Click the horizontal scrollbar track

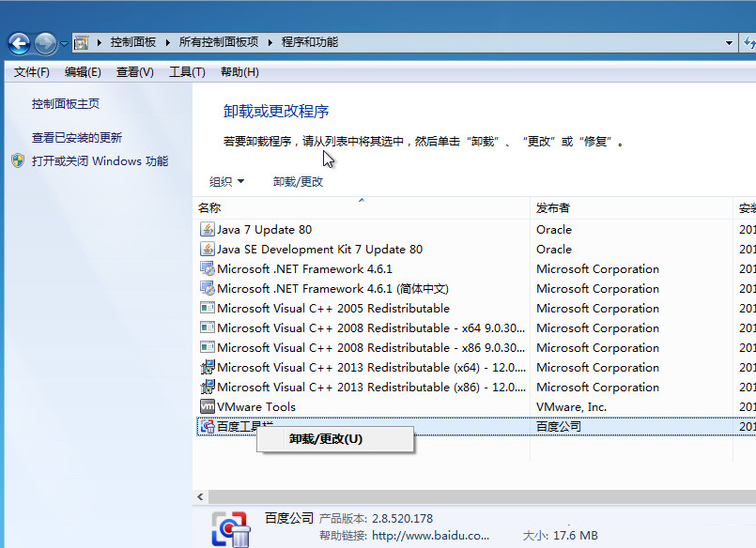(x=482, y=496)
